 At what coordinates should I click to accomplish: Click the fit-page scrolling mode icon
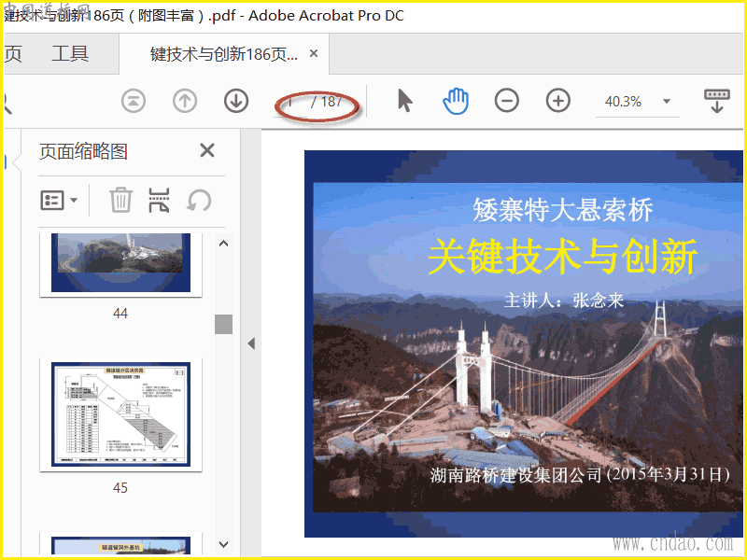click(717, 101)
